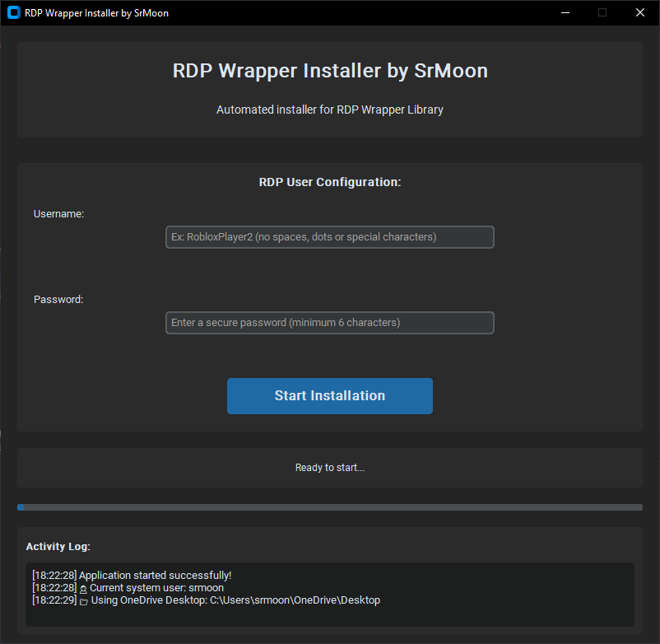Click the 'Ready to start...' status text

[329, 467]
